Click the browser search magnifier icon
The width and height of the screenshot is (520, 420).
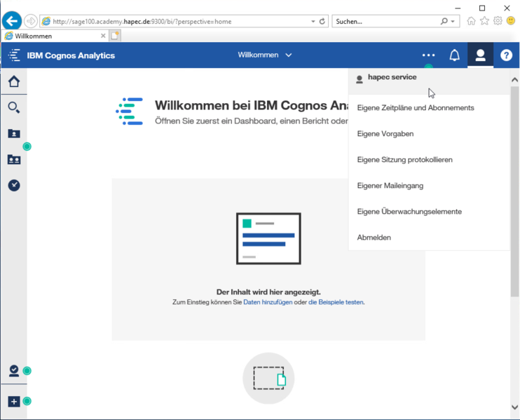[x=444, y=21]
